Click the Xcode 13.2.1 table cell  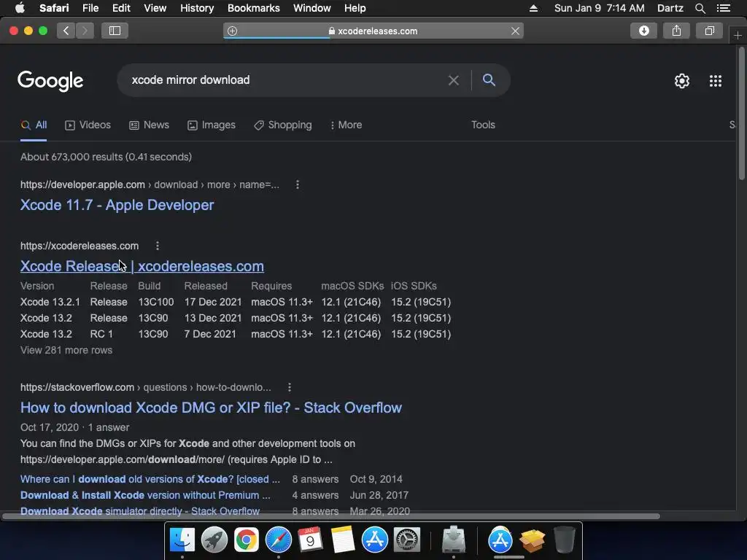click(50, 302)
